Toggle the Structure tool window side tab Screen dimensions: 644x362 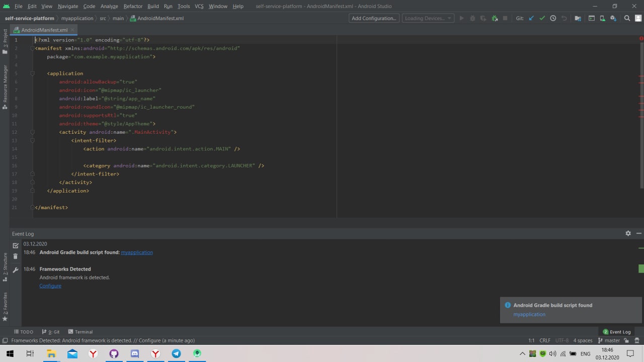tap(5, 267)
